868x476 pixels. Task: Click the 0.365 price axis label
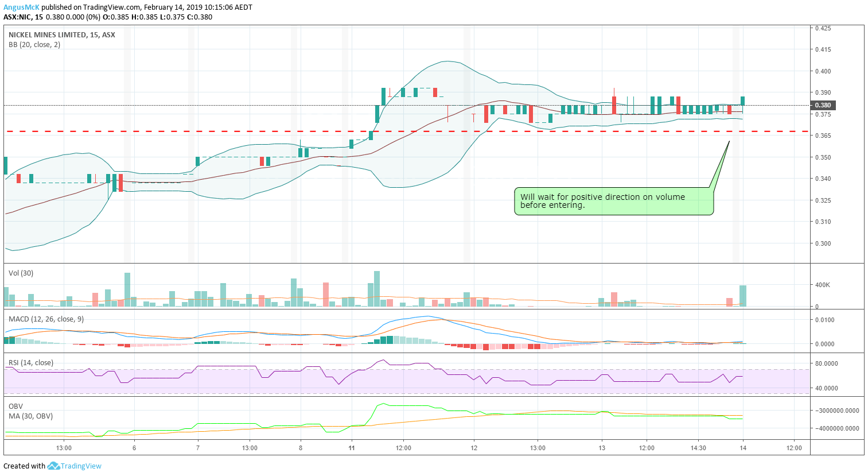point(823,136)
